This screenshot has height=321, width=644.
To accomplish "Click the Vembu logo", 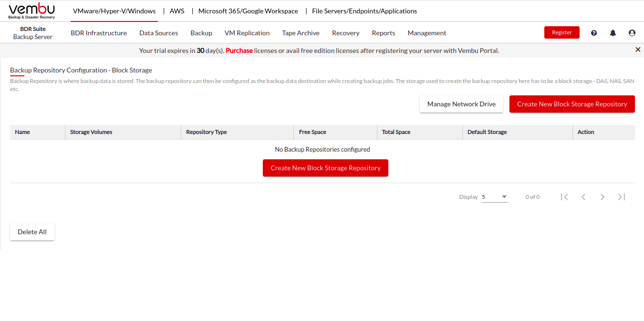I will point(31,11).
